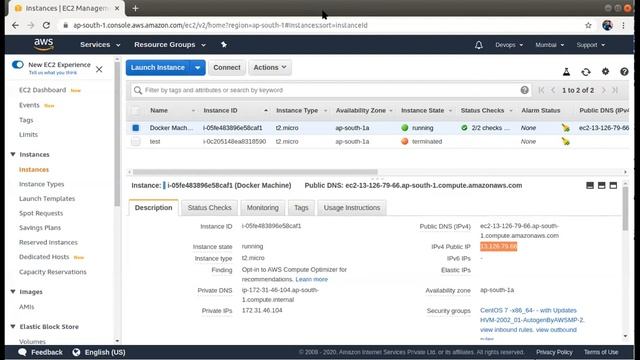Open Chrome three-dot menu
This screenshot has width=640, height=360.
point(623,25)
